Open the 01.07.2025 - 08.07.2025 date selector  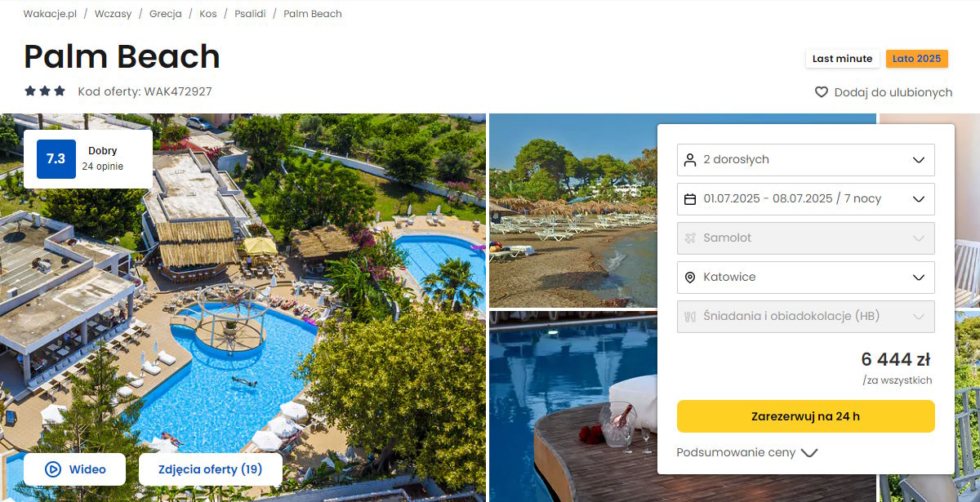click(806, 199)
